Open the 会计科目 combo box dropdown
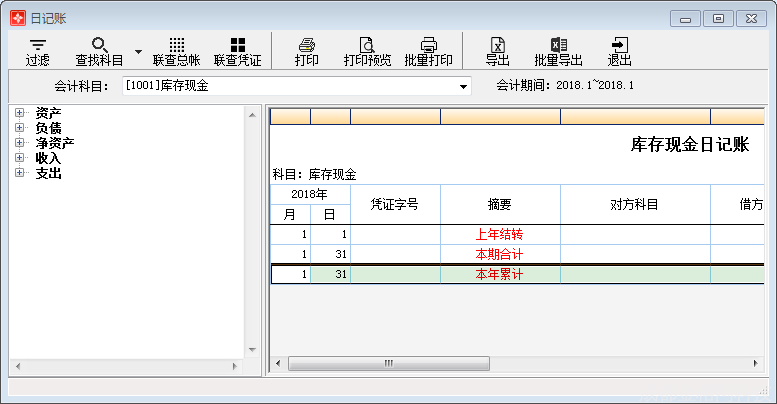Viewport: 777px width, 404px height. click(463, 87)
